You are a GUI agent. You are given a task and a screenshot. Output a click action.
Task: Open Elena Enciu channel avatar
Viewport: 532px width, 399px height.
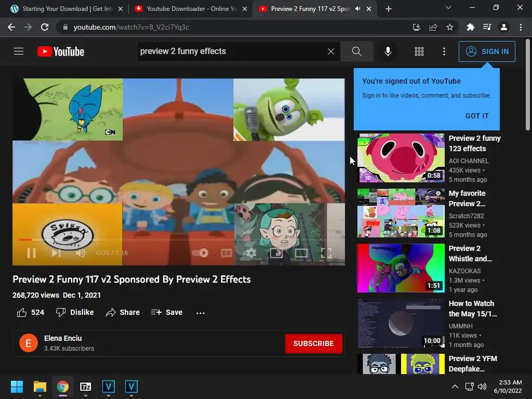29,343
